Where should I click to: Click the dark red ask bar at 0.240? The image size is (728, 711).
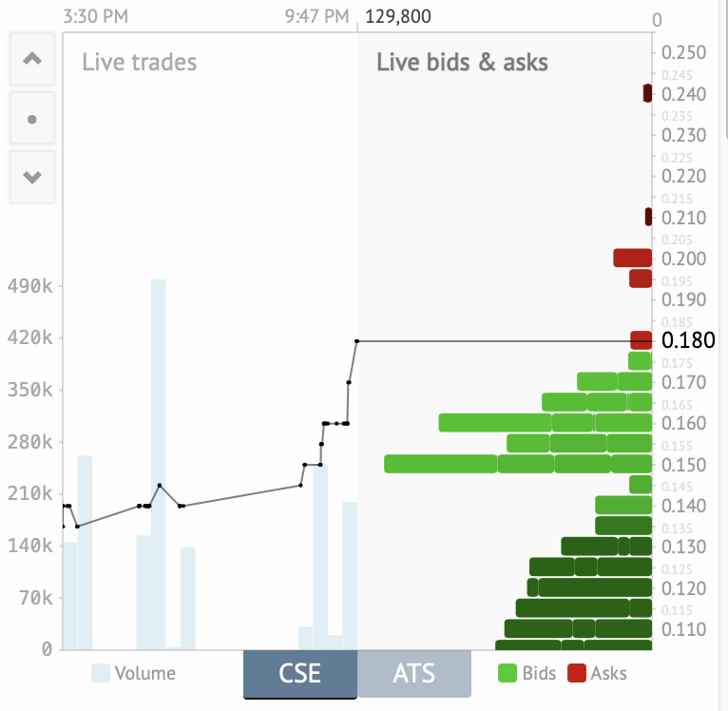pos(647,93)
